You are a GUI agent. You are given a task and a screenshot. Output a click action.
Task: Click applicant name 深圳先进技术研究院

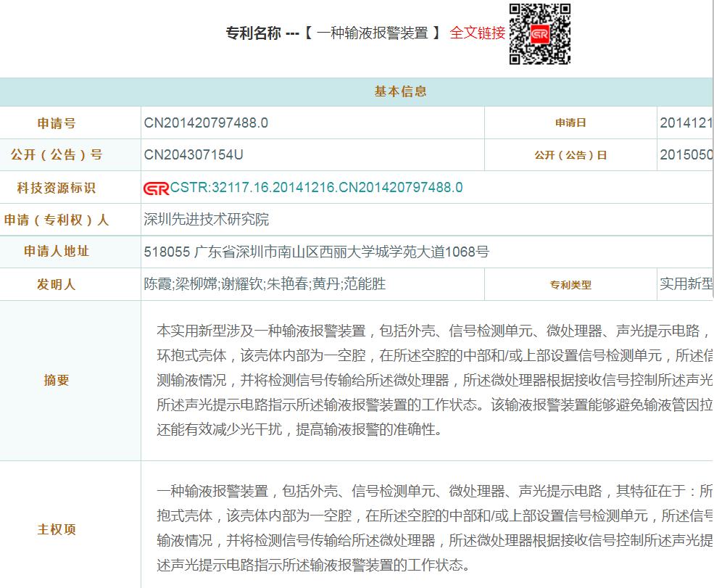coord(207,220)
